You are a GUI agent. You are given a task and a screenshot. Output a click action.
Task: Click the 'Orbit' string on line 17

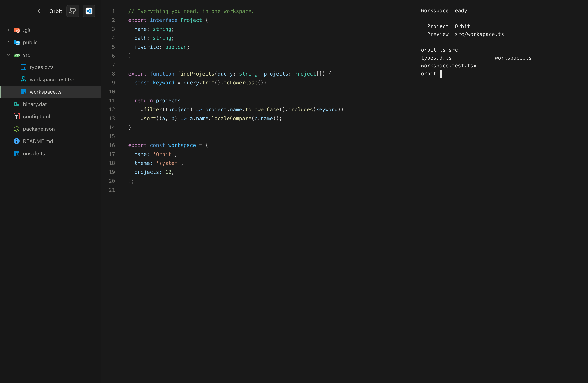click(164, 154)
